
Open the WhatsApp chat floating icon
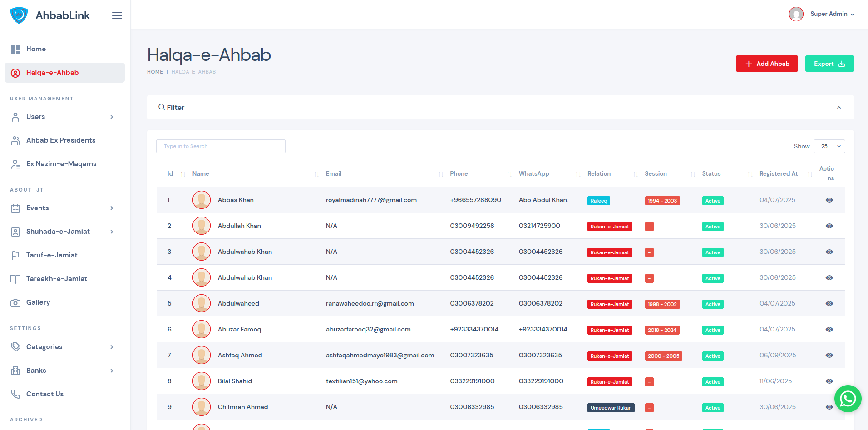click(848, 399)
